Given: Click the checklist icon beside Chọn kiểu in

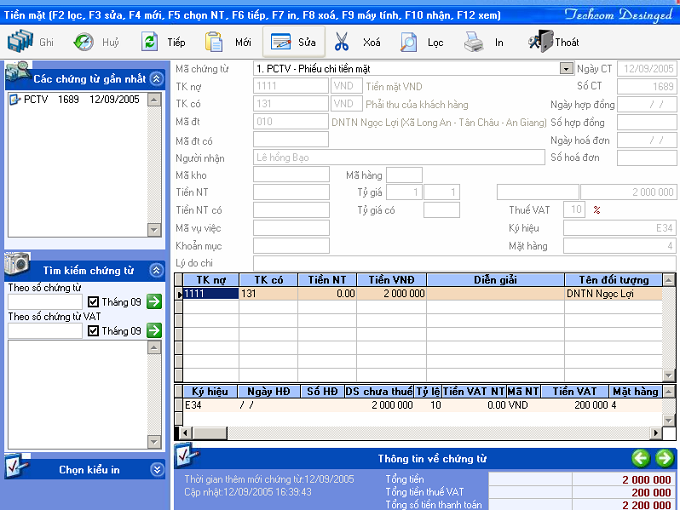Looking at the screenshot, I should pyautogui.click(x=17, y=465).
